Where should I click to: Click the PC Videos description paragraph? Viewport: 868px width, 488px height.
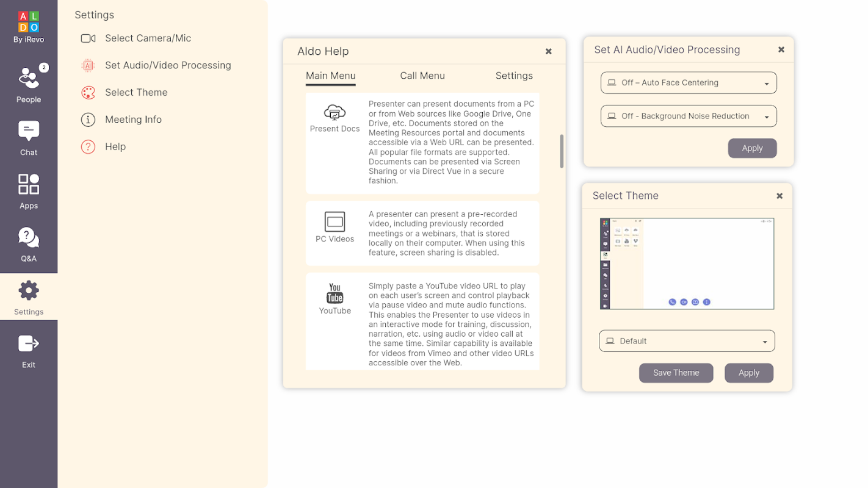[x=447, y=234]
